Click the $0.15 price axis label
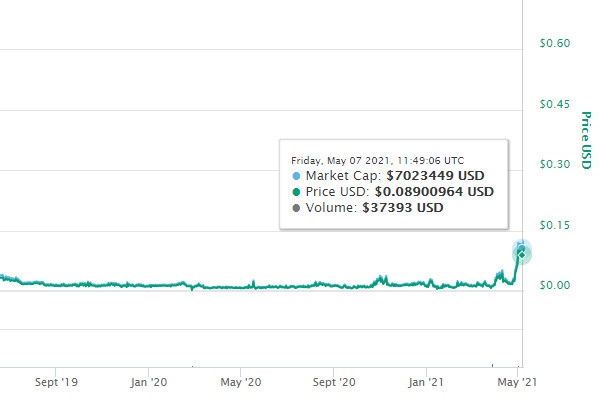The height and width of the screenshot is (400, 600). coord(554,225)
